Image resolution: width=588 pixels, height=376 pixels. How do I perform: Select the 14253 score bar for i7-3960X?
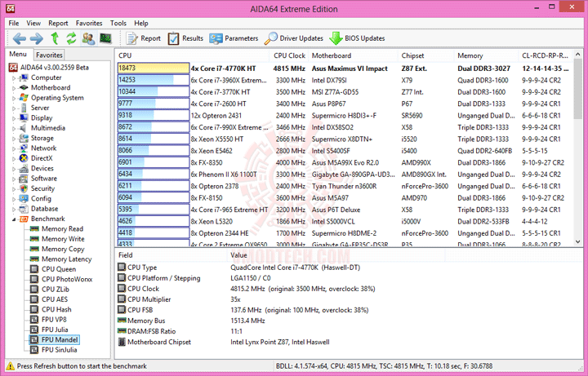click(154, 80)
